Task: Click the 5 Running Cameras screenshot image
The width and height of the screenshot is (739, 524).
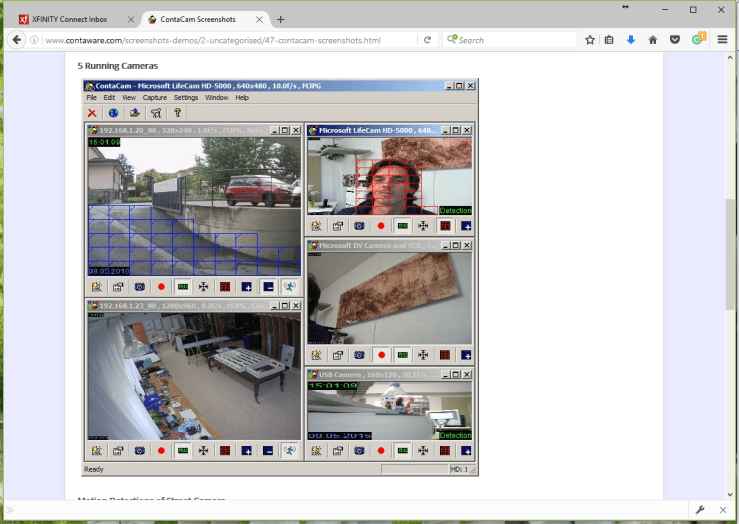Action: [280, 278]
